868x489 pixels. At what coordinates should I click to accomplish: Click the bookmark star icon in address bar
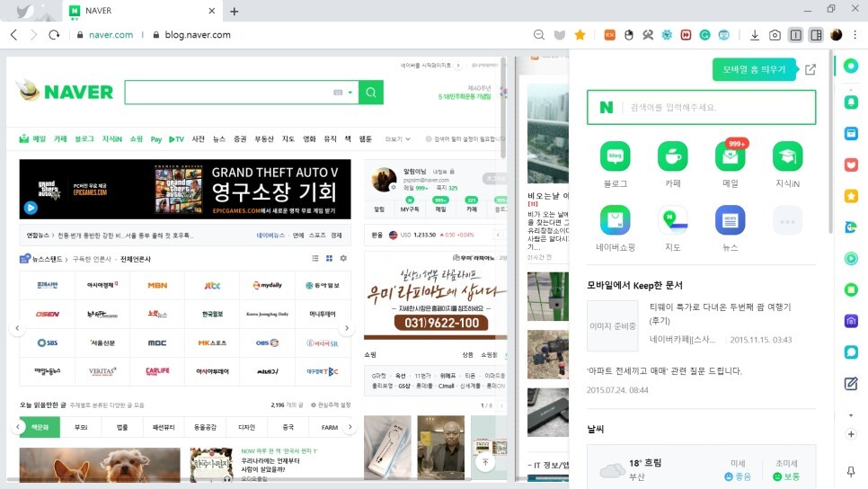point(580,35)
